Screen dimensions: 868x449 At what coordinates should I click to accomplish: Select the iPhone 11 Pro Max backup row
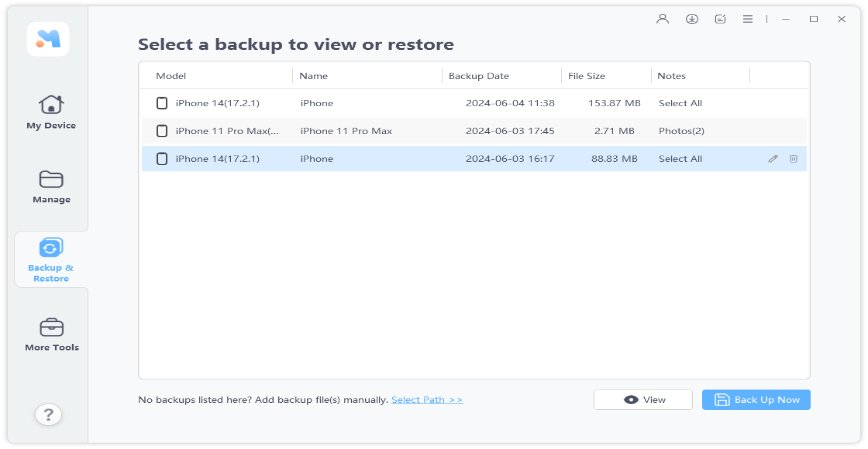(473, 131)
